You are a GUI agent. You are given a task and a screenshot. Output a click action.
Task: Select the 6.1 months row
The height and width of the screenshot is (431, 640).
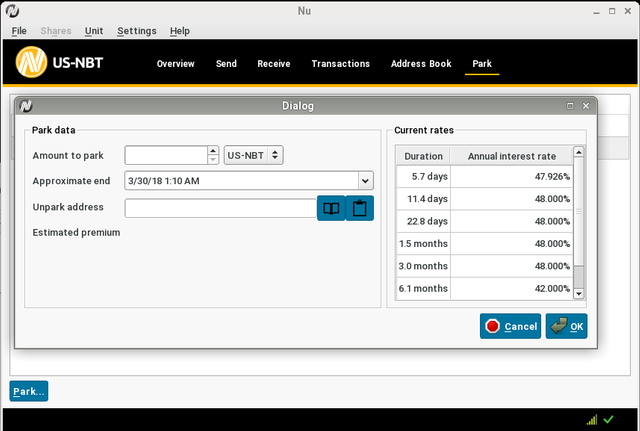coord(484,289)
